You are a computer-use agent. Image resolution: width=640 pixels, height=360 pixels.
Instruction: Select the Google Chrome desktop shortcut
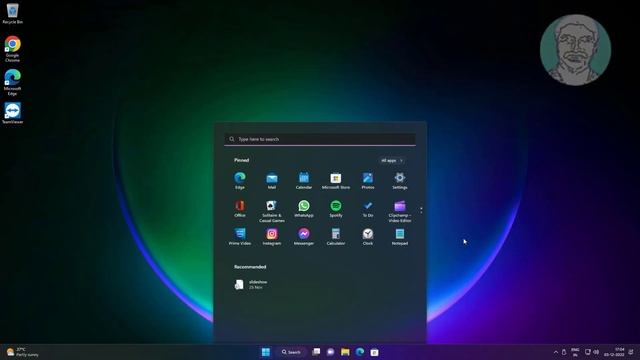click(x=13, y=49)
